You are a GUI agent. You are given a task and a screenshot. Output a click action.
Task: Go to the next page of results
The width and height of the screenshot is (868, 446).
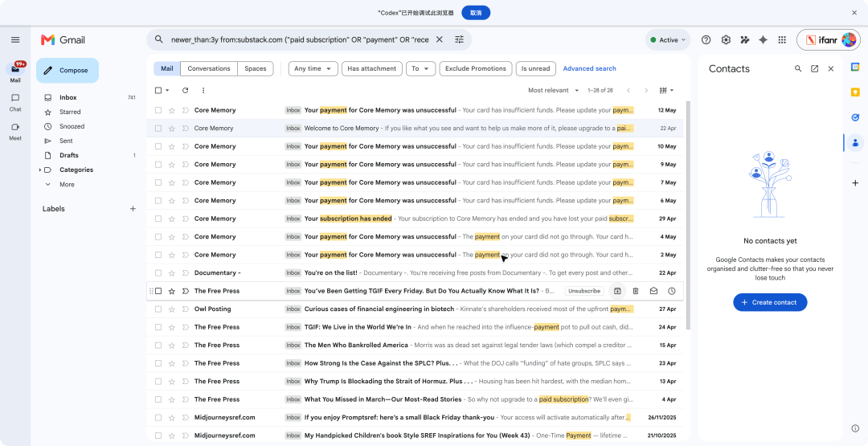(x=646, y=90)
